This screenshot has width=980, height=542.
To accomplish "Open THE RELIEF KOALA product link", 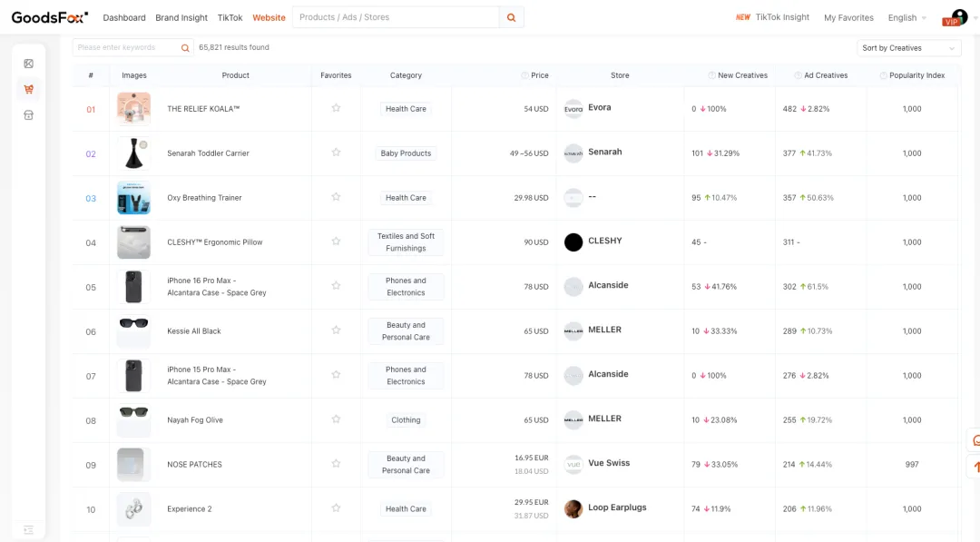I will click(203, 109).
